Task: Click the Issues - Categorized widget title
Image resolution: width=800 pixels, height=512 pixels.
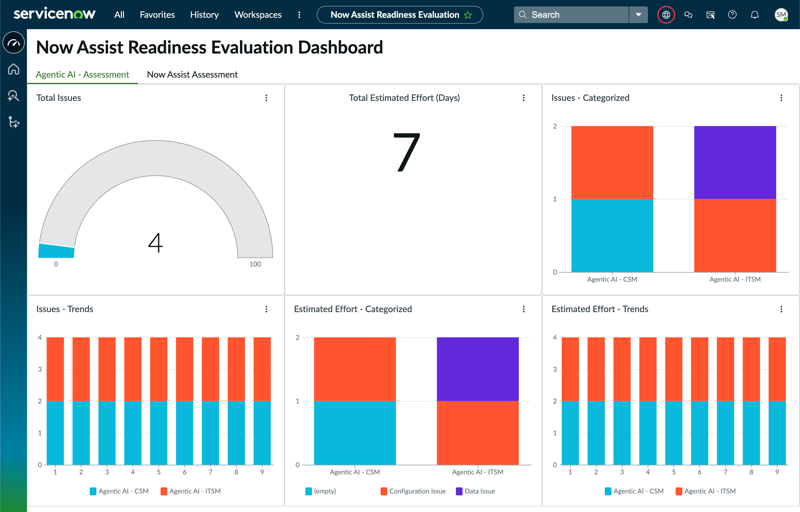Action: 590,98
